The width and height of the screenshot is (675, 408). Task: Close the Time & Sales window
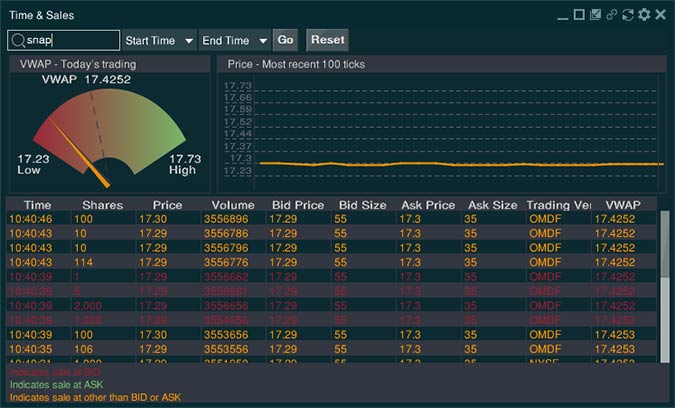tap(660, 15)
